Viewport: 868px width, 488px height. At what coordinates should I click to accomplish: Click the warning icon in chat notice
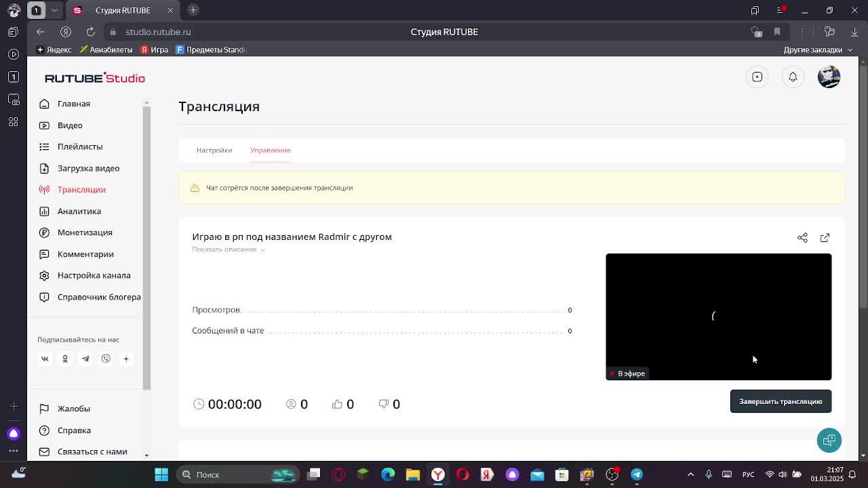coord(195,188)
